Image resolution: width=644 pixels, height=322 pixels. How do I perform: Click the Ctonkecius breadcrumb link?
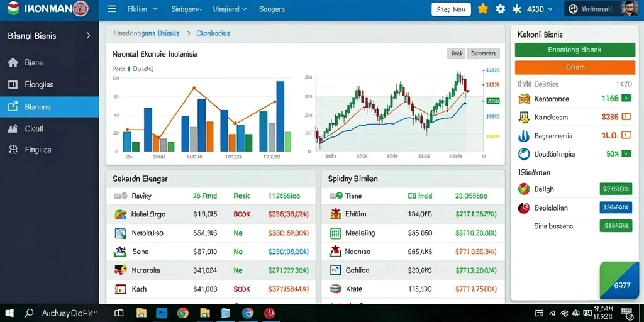click(213, 34)
